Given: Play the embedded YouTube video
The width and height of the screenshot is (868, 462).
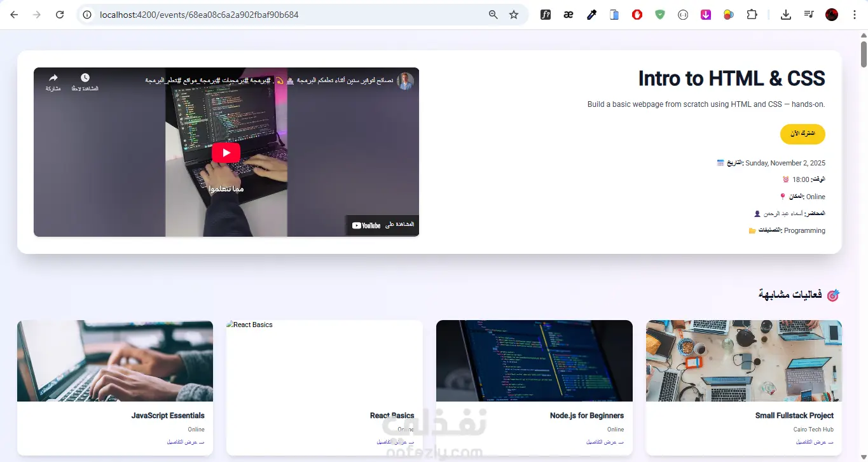Looking at the screenshot, I should [x=226, y=153].
